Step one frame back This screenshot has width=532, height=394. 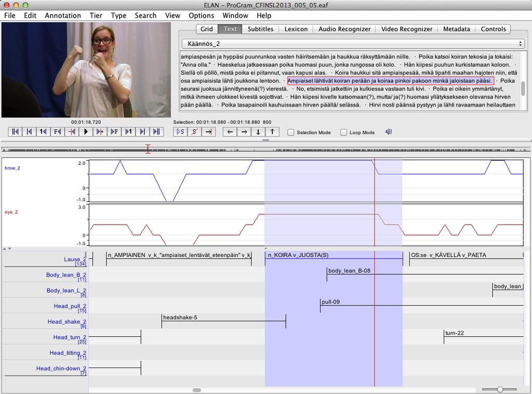pos(57,132)
